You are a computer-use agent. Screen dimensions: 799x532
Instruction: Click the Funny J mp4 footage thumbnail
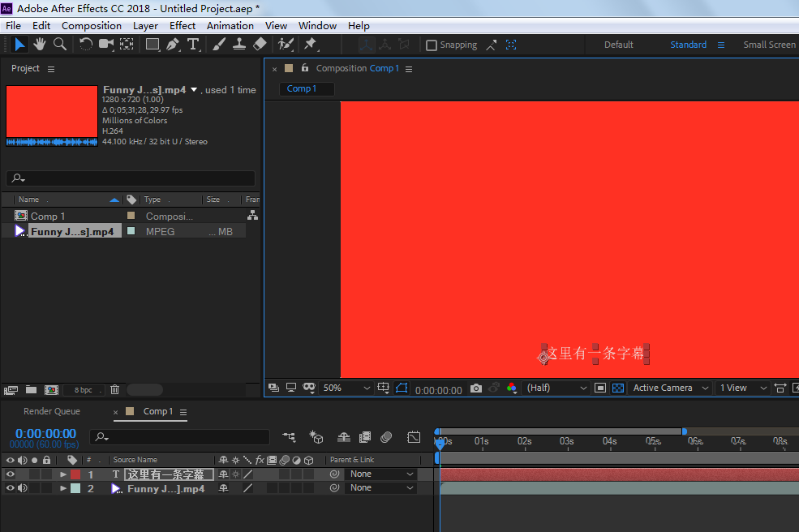[52, 116]
